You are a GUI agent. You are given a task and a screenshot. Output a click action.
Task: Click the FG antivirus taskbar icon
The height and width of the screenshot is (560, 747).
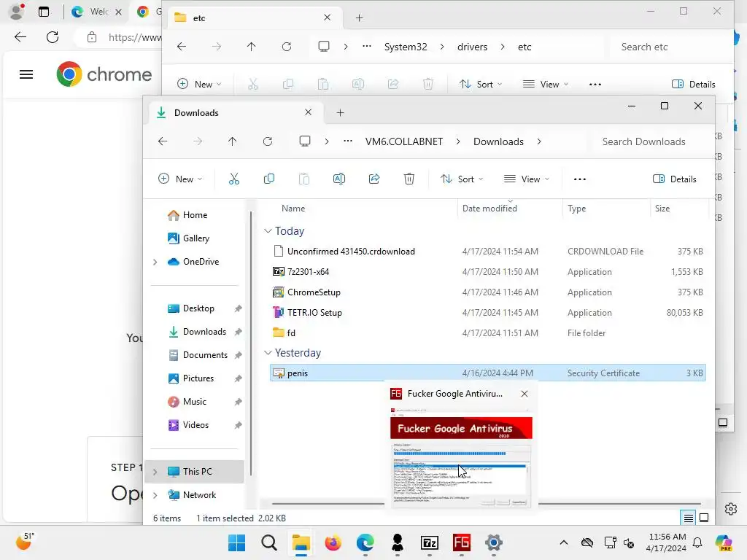tap(462, 542)
